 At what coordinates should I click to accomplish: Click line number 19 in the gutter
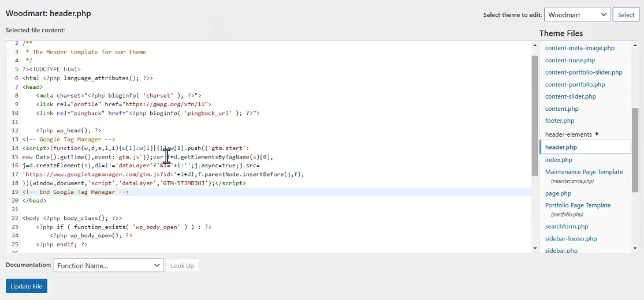16,192
